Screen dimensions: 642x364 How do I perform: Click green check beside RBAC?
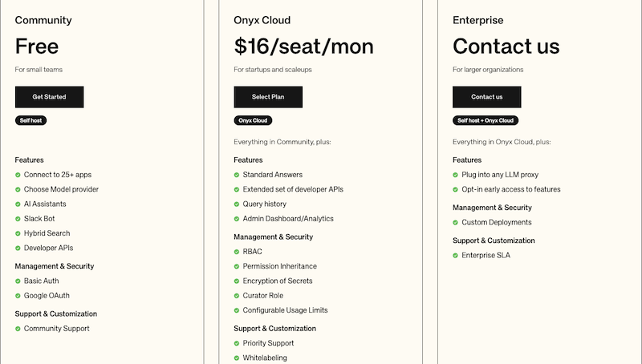pos(236,252)
